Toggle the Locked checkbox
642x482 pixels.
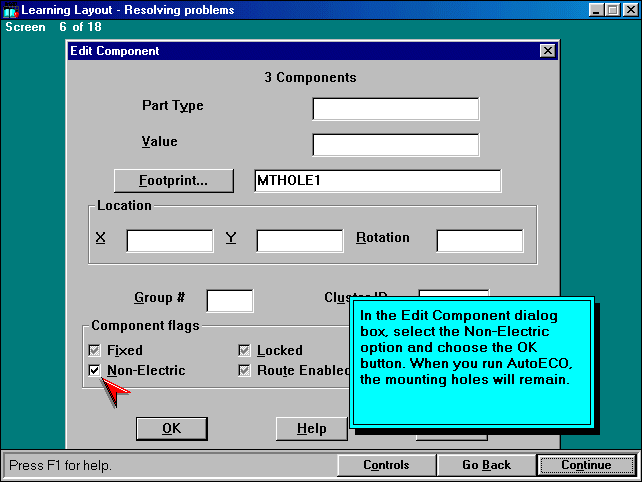point(244,351)
